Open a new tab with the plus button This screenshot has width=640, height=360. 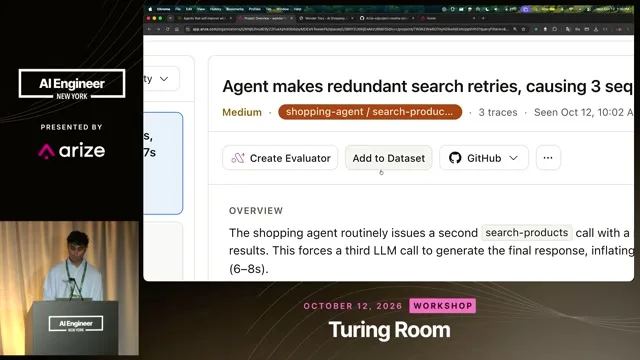click(483, 18)
